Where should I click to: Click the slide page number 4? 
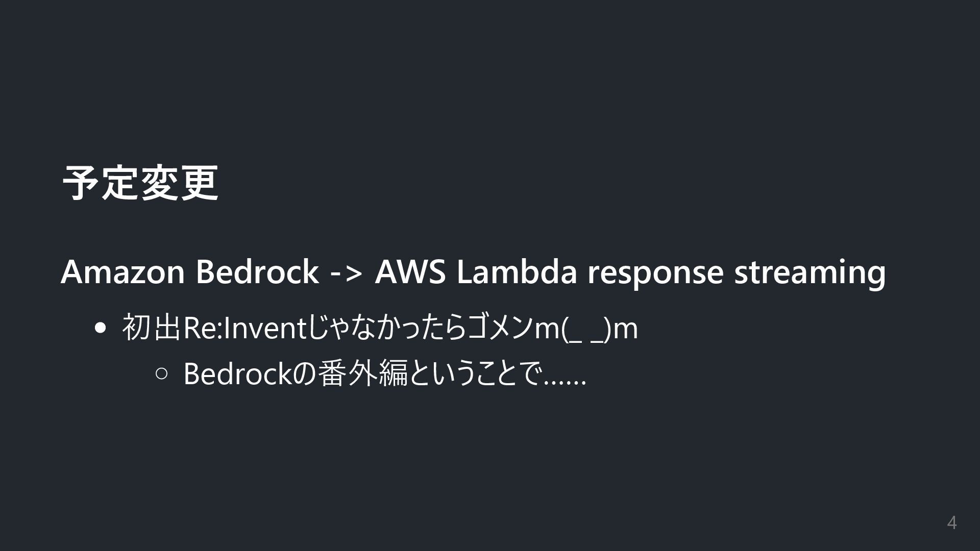[x=951, y=523]
